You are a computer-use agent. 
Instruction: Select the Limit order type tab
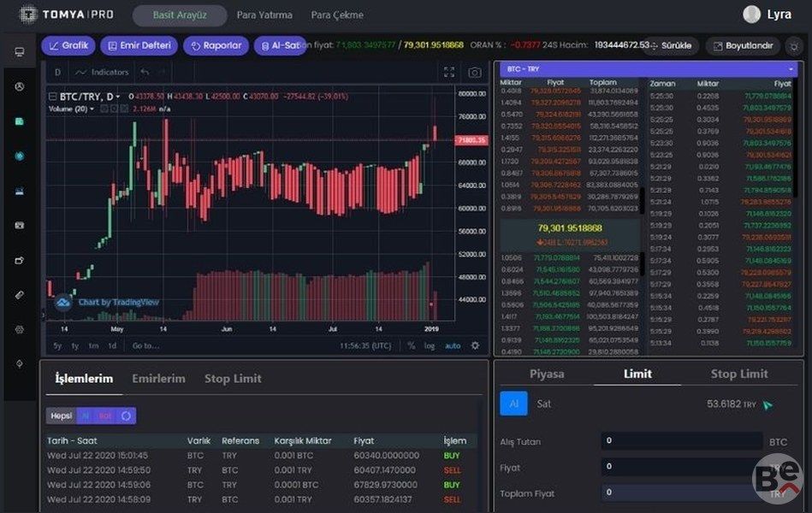(x=637, y=374)
